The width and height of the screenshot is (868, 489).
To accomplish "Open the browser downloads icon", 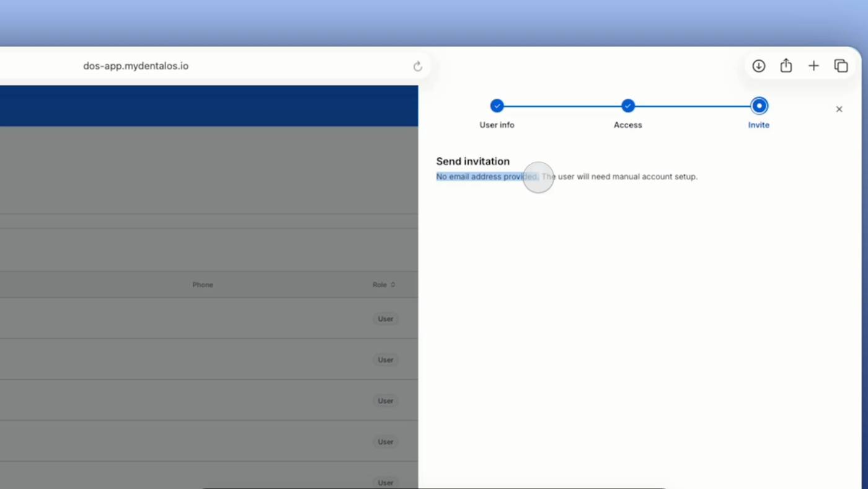I will (x=759, y=66).
